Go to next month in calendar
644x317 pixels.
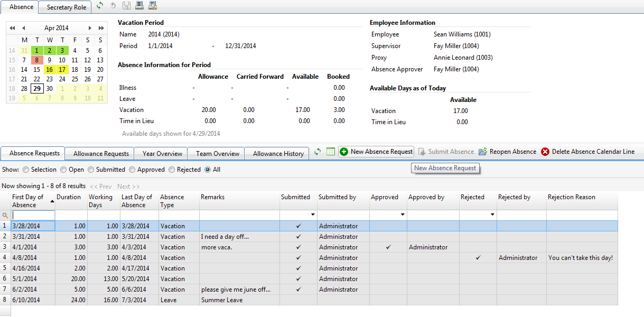[x=90, y=28]
